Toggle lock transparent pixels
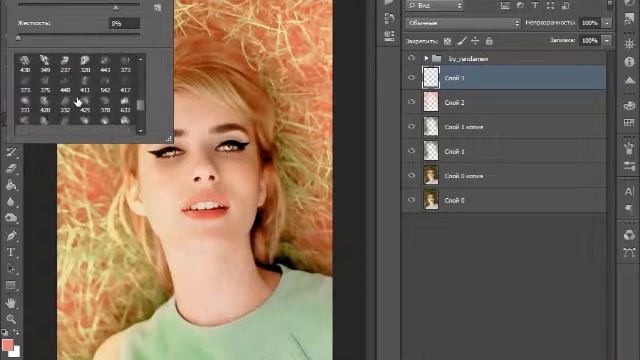This screenshot has height=360, width=640. pyautogui.click(x=448, y=41)
